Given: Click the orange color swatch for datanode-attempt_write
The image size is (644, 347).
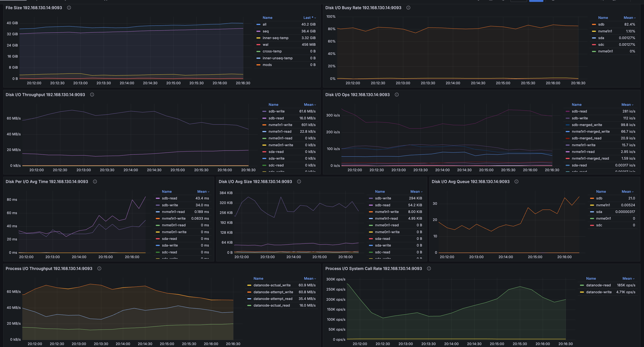Looking at the screenshot, I should click(x=249, y=292).
